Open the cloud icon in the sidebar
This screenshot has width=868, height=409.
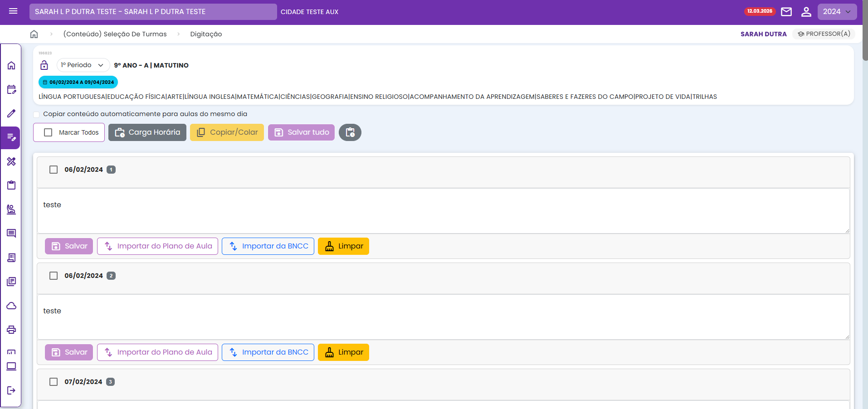[11, 306]
